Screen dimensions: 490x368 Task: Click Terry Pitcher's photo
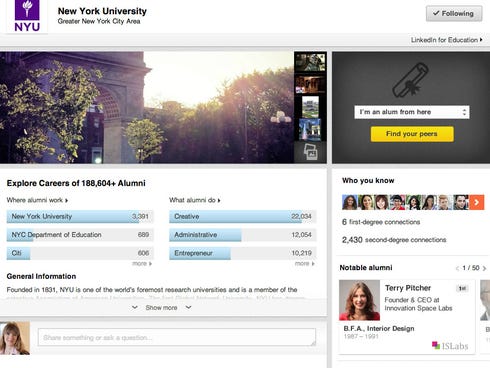(x=359, y=300)
